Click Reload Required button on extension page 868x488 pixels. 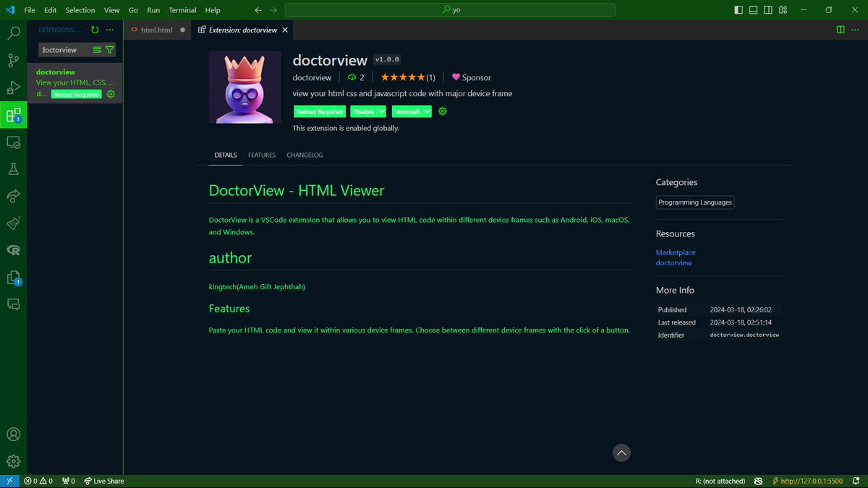[320, 111]
